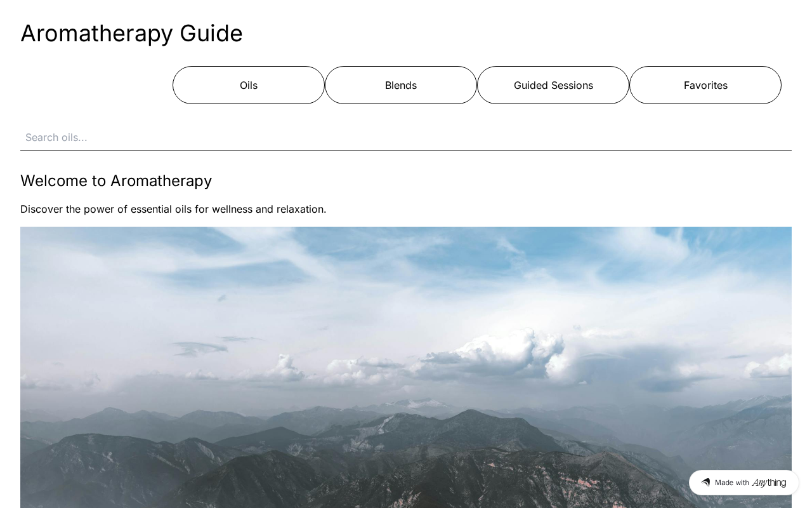Choose the Guided Sessions navigation item
Screen dimensions: 812x508
553,85
